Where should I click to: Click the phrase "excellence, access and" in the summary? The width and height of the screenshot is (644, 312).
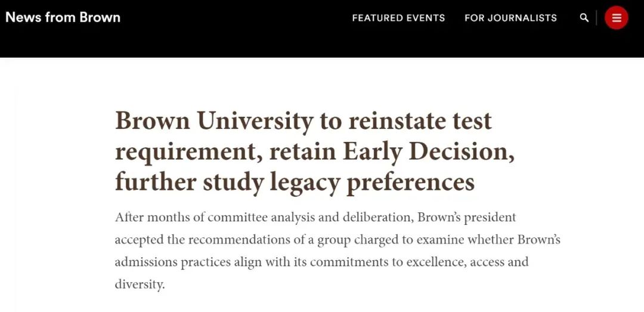[466, 262]
